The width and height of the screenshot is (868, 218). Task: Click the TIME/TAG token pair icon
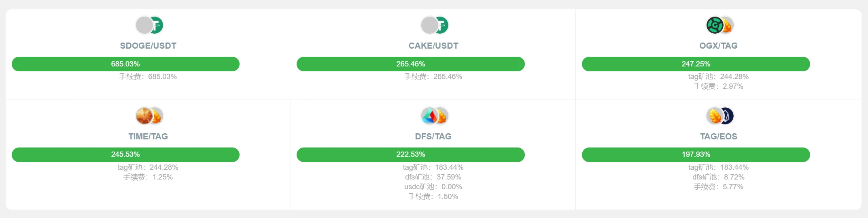[x=149, y=116]
